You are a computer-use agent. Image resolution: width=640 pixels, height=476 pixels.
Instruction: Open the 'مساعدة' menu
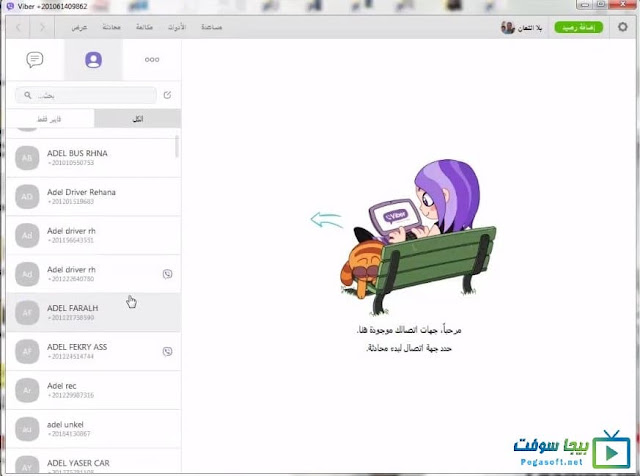[211, 27]
